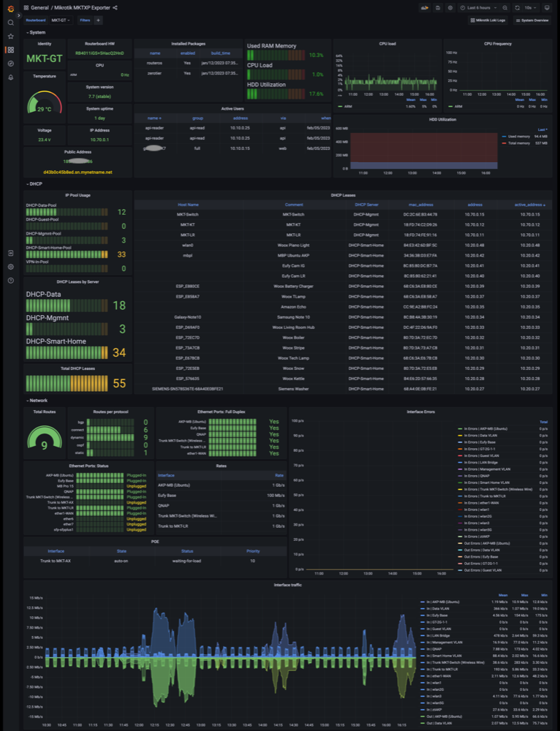The height and width of the screenshot is (731, 560).
Task: Collapse the DHCP row
Action: (34, 184)
